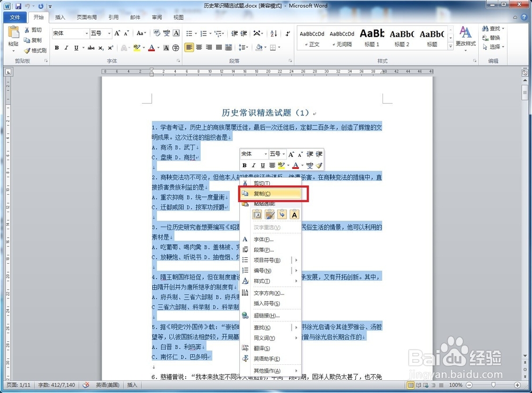Open the ribbon font size dropdown

pos(109,33)
